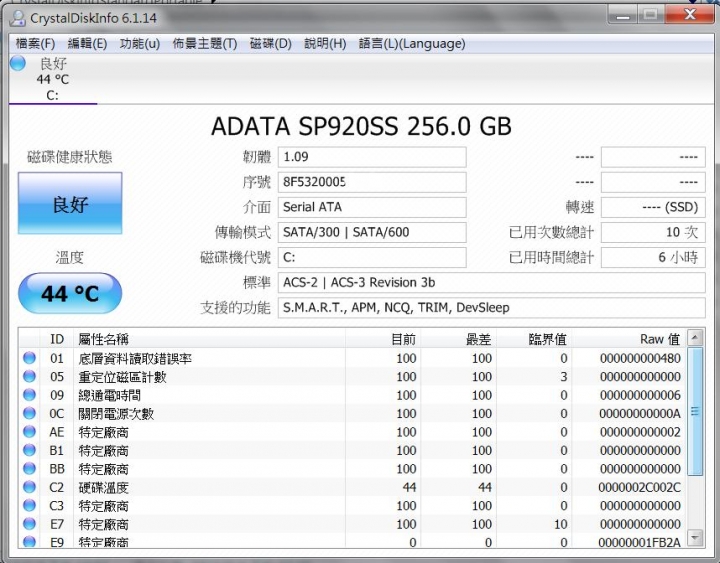The width and height of the screenshot is (720, 563).
Task: Click the drive letter field C:
Action: pyautogui.click(x=372, y=257)
